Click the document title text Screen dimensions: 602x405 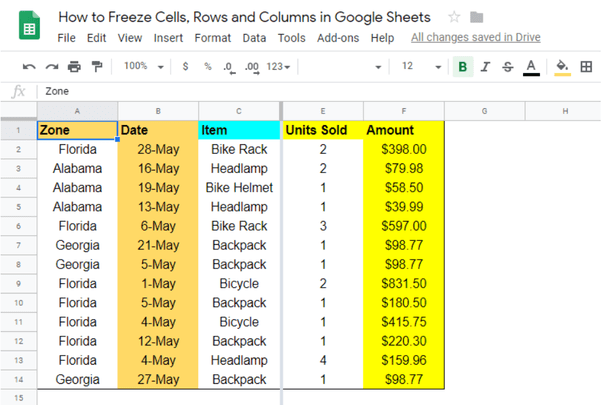(x=244, y=17)
